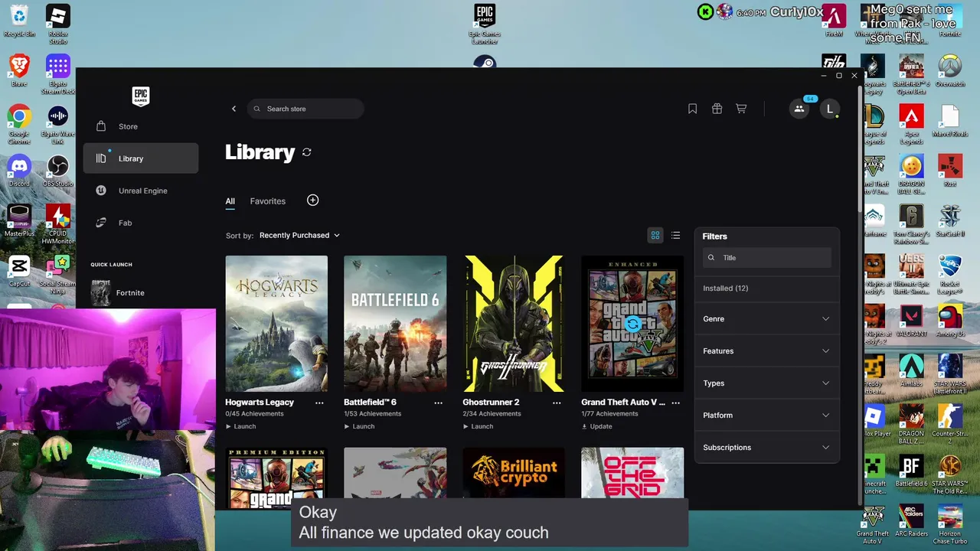Focus the Search store field
Screen dimensions: 980x551
point(305,109)
